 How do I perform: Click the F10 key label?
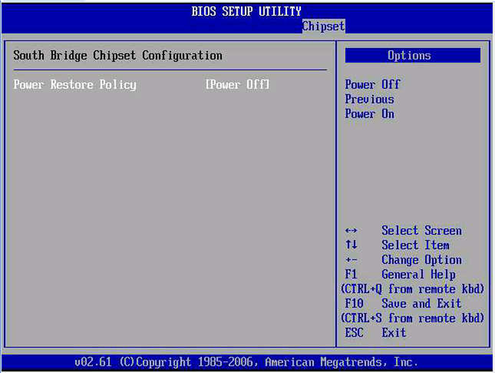click(354, 304)
